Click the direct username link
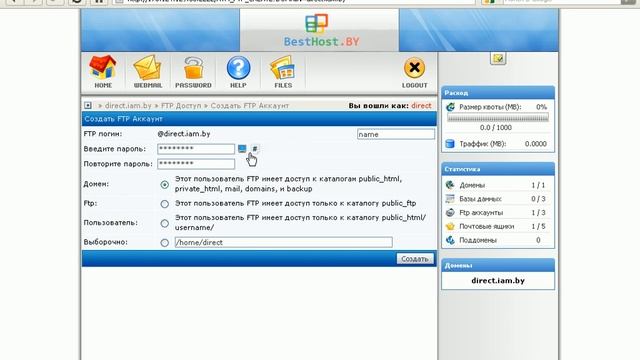This screenshot has height=360, width=640. pos(421,105)
